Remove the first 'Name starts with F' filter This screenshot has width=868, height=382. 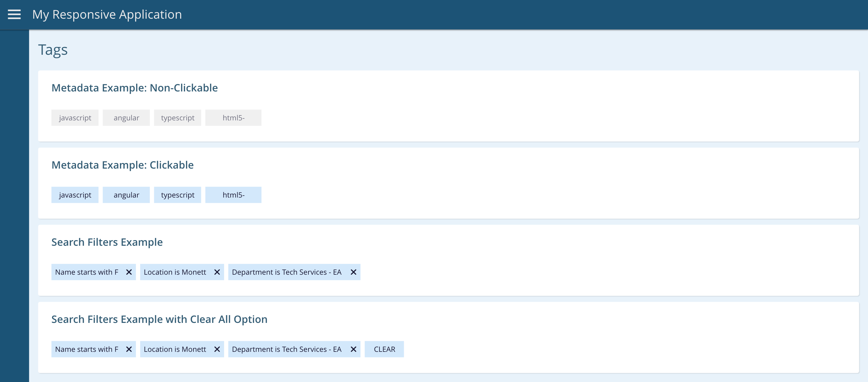tap(129, 272)
